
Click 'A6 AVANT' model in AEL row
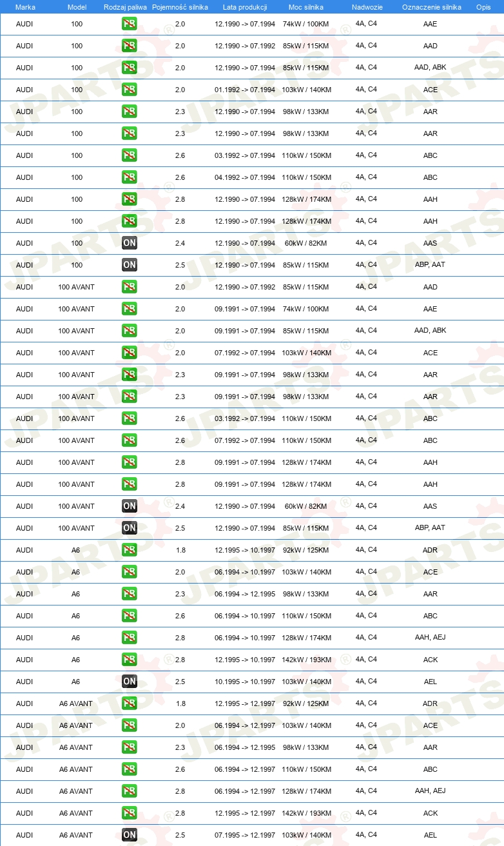pyautogui.click(x=76, y=835)
